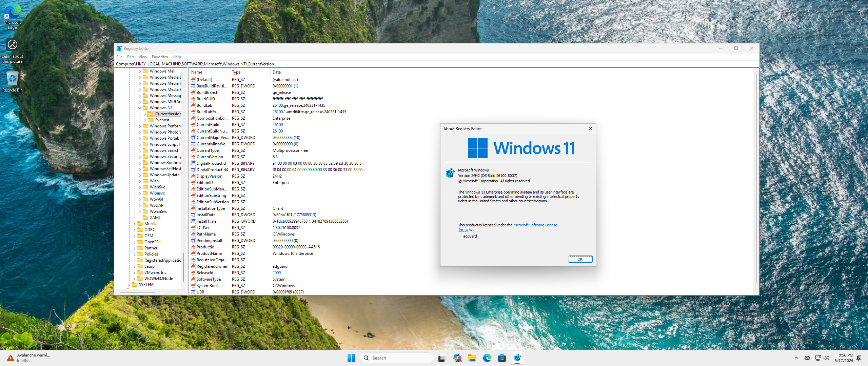Viewport: 868px width, 366px height.
Task: Expand the CurrentVersion tree key
Action: tap(145, 114)
